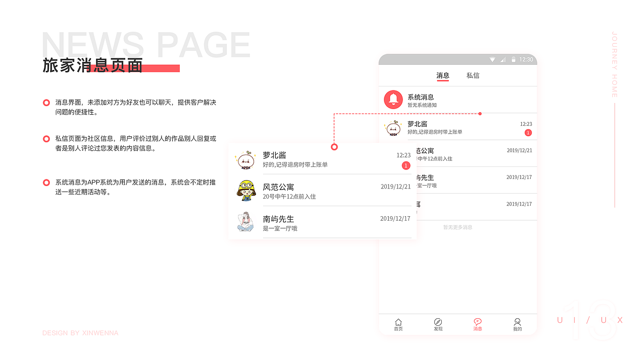Tap the 发现 compass icon
The height and width of the screenshot is (362, 644).
click(x=438, y=322)
